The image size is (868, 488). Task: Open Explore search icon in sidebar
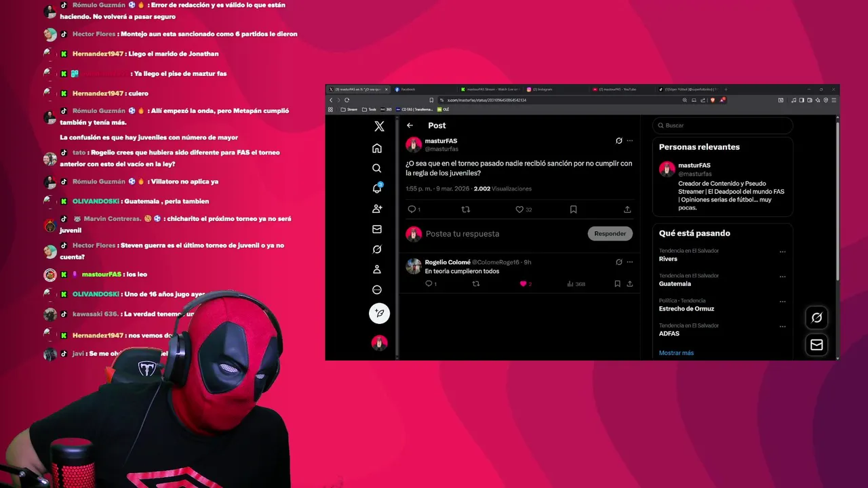pyautogui.click(x=377, y=168)
